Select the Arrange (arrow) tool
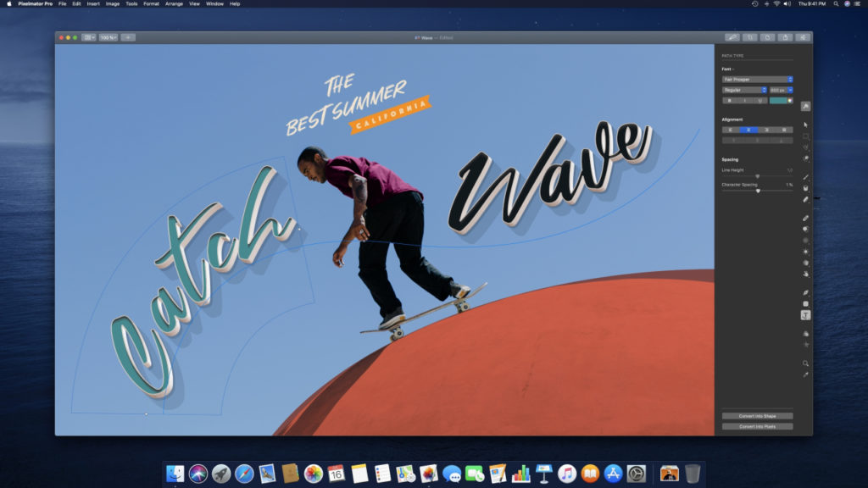 click(x=805, y=125)
